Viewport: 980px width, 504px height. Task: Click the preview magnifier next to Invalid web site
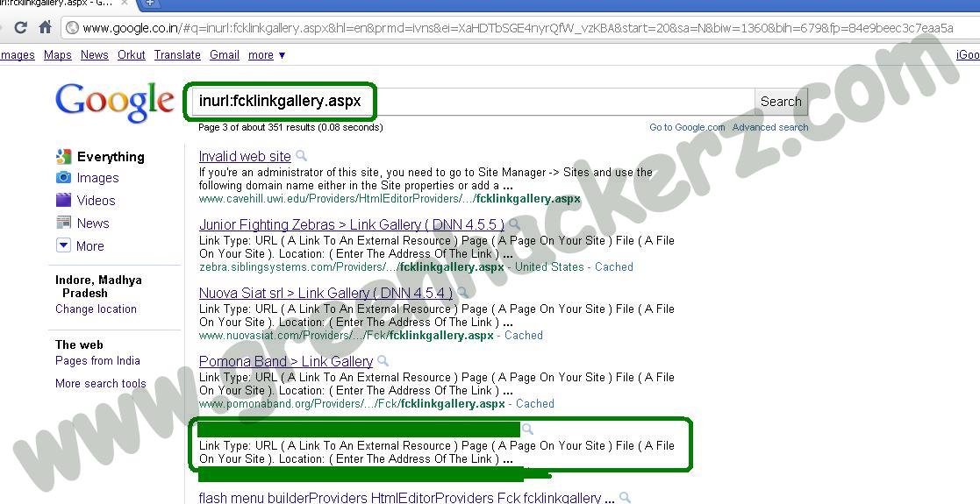(x=301, y=155)
